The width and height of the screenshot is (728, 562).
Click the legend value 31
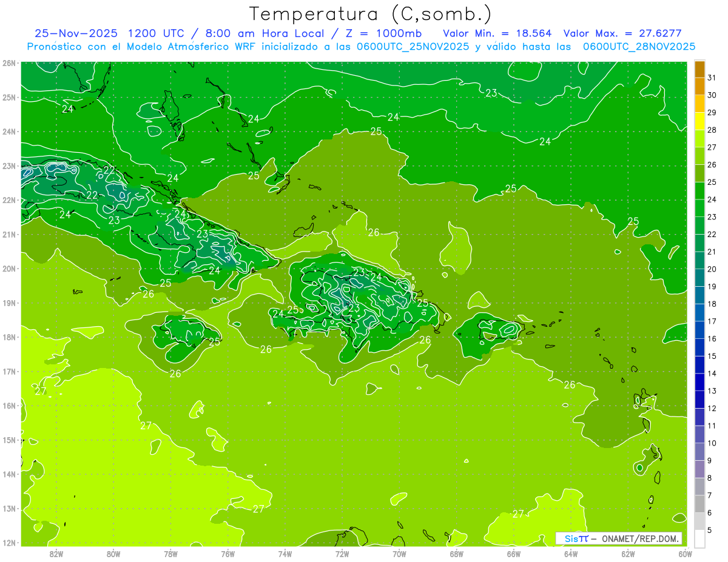tap(712, 78)
